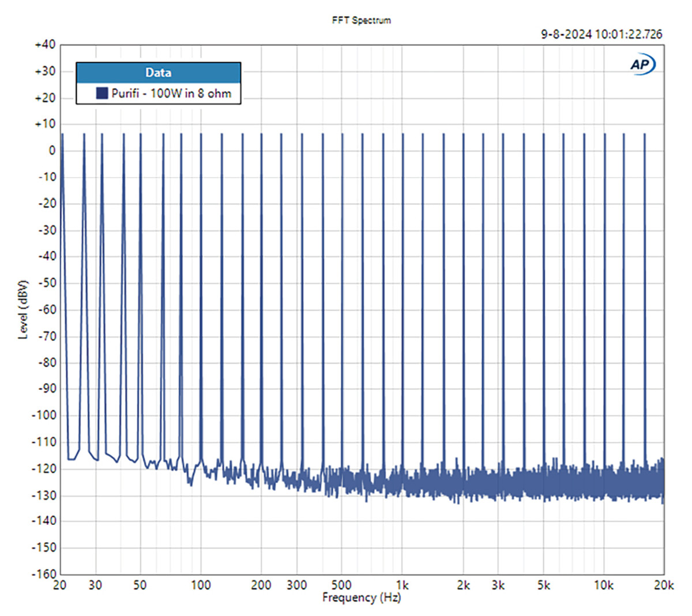This screenshot has width=692, height=616.
Task: Click the 100 x-axis tick label
Action: pos(201,585)
